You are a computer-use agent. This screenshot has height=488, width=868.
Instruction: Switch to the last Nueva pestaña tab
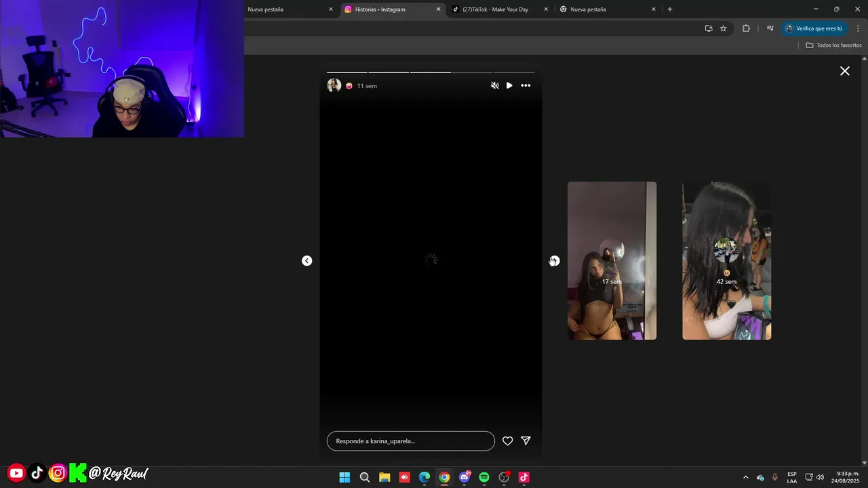pos(608,9)
